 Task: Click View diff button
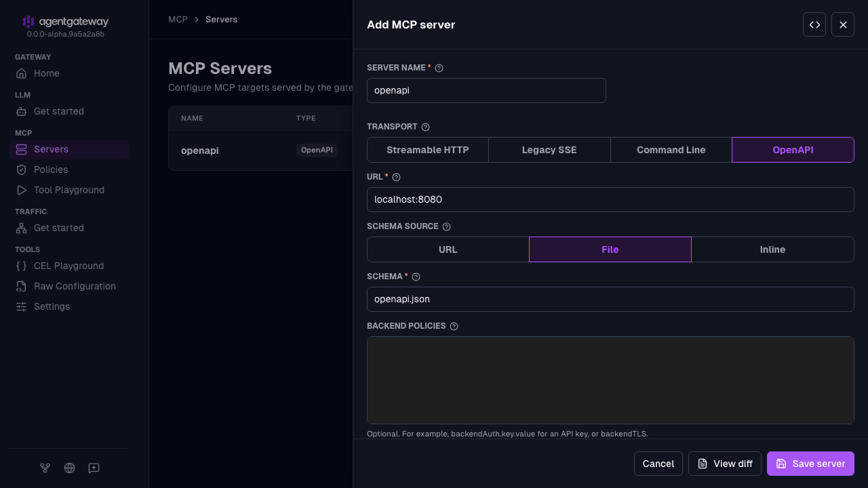click(725, 464)
